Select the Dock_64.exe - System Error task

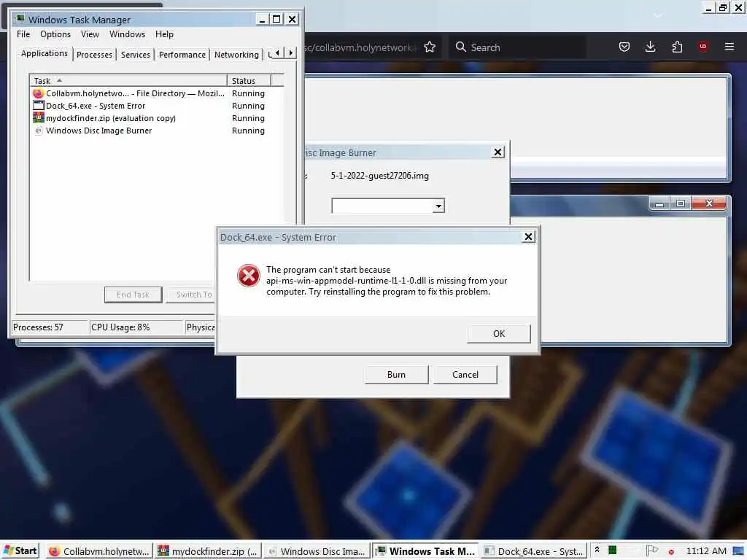tap(157, 106)
